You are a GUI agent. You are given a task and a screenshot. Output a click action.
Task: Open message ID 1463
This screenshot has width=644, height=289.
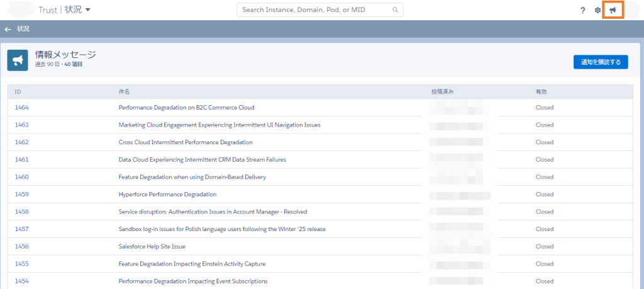(22, 125)
